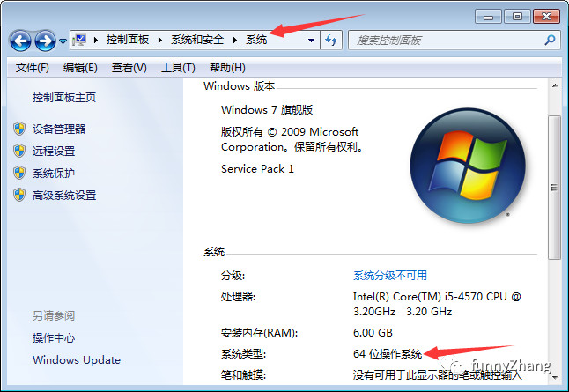Image resolution: width=569 pixels, height=392 pixels.
Task: Click the vertical scrollbar thumb
Action: pos(554,188)
